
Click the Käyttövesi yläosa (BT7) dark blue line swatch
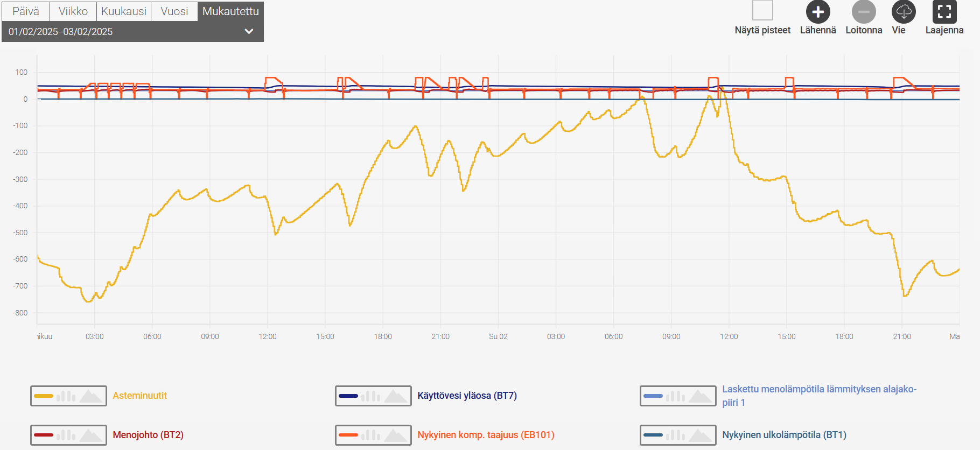[348, 396]
